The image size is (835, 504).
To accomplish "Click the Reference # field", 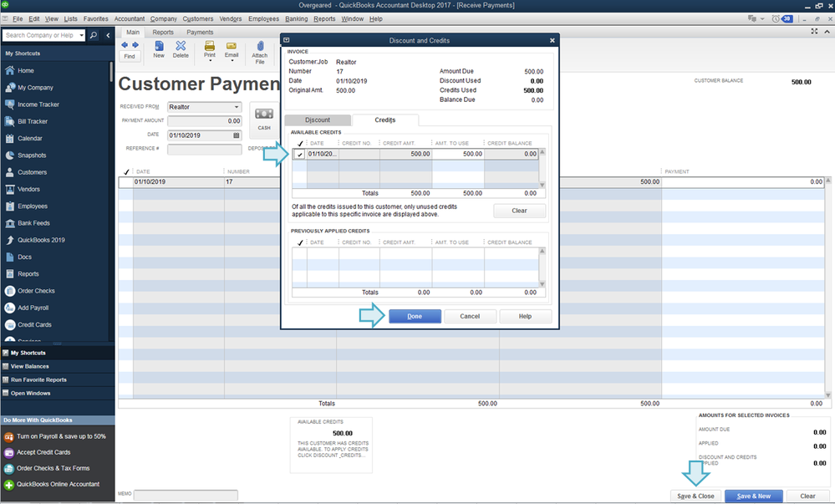I will (x=205, y=149).
